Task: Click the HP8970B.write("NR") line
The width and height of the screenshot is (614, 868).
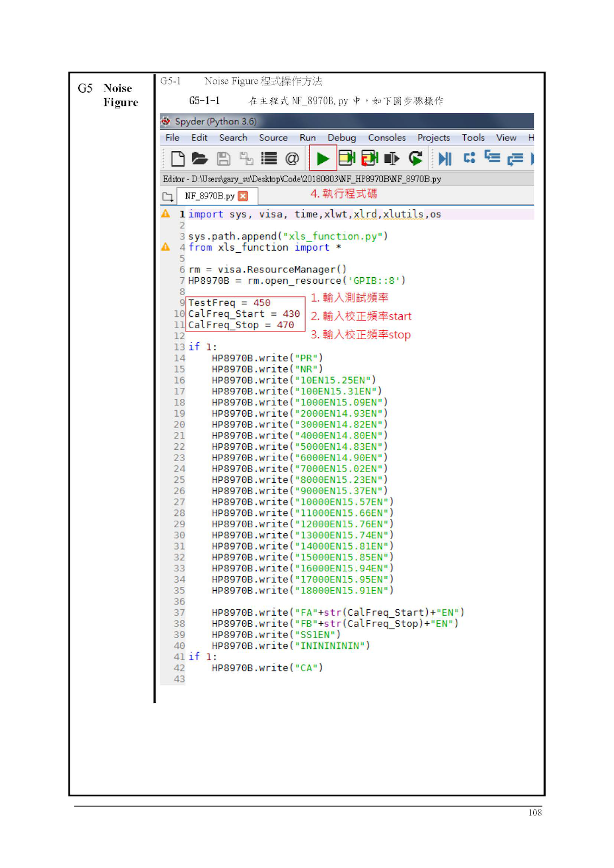Action: 267,369
